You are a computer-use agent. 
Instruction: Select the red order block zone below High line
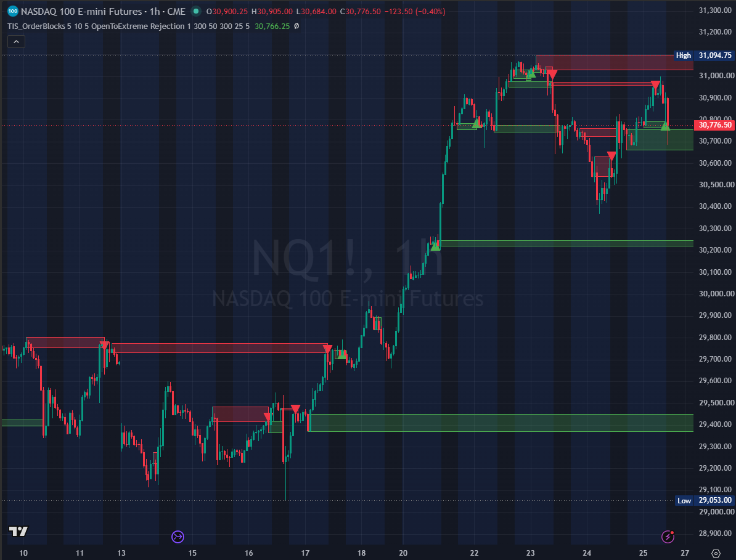click(615, 63)
